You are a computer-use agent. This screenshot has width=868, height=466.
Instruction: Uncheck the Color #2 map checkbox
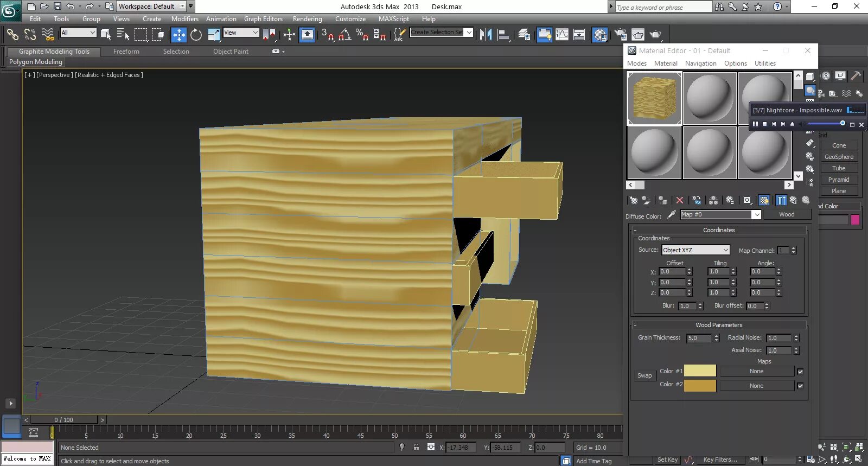(x=800, y=386)
